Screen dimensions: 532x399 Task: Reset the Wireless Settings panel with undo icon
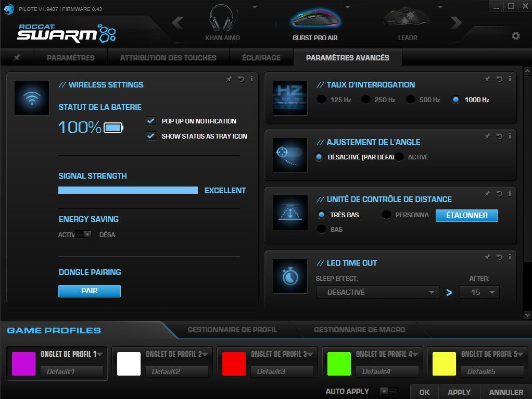pyautogui.click(x=241, y=79)
